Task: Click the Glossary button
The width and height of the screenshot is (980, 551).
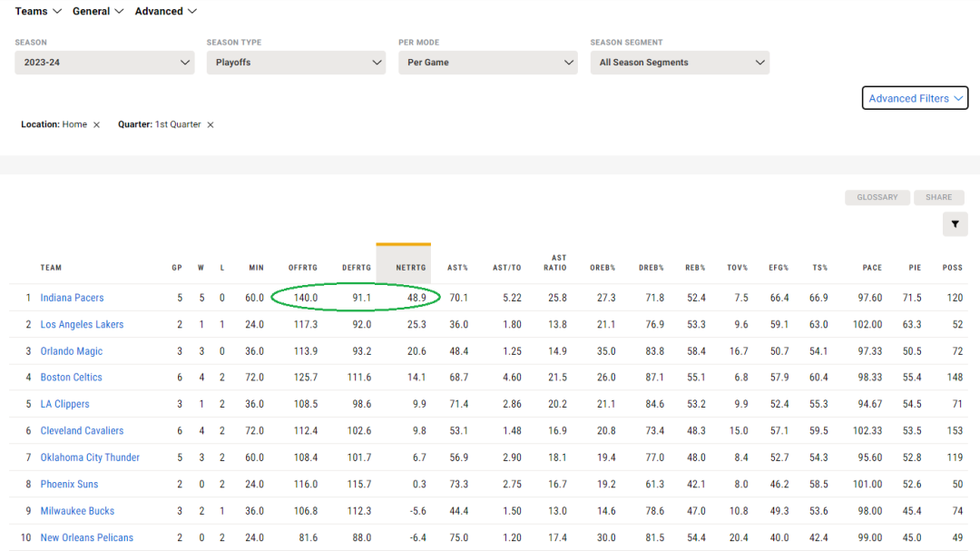Action: [877, 197]
